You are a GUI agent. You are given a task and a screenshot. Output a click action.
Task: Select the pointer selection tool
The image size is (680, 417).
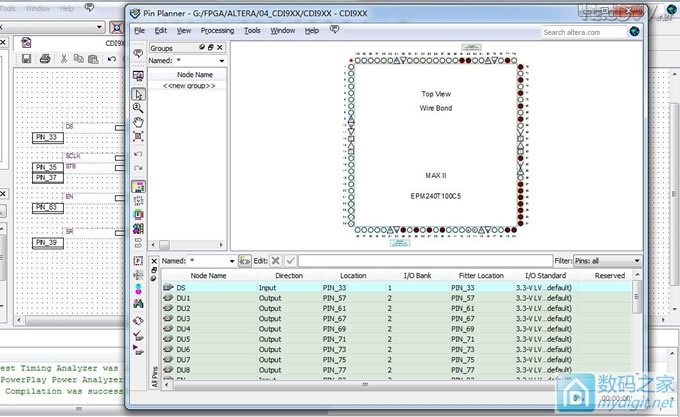(x=138, y=93)
